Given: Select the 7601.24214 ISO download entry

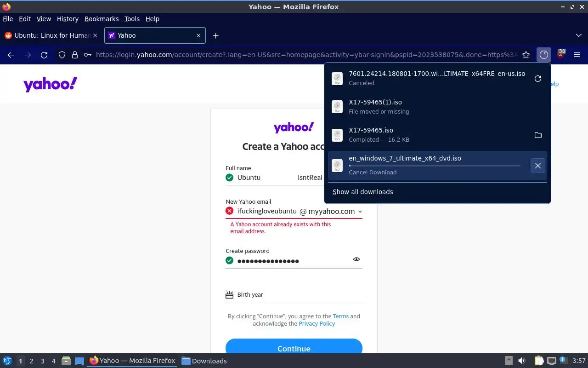Looking at the screenshot, I should pyautogui.click(x=428, y=79).
